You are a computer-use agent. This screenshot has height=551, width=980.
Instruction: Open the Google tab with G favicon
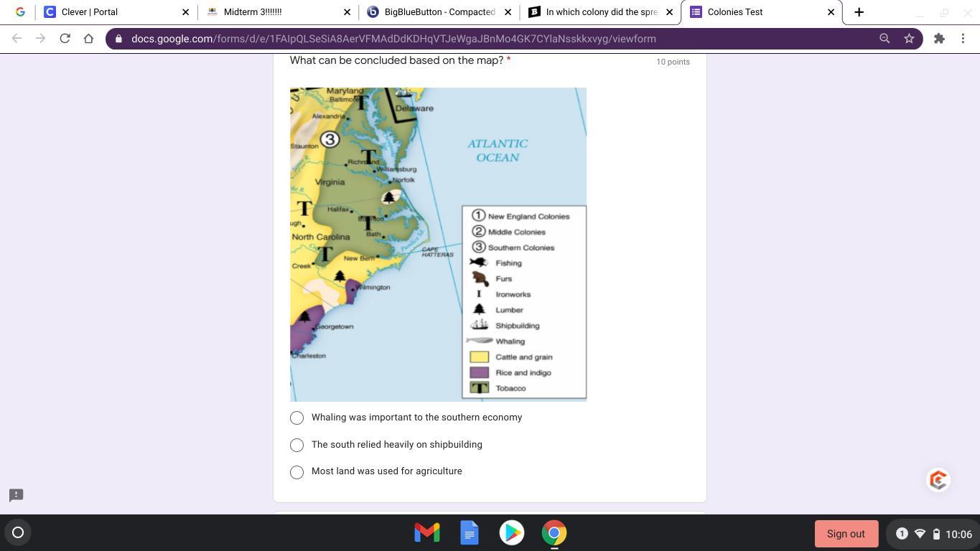tap(20, 12)
